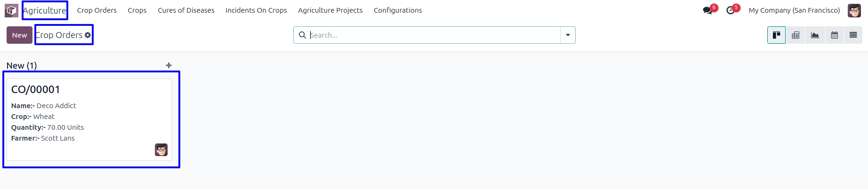Open the user avatar menu
The image size is (868, 189).
(x=854, y=10)
